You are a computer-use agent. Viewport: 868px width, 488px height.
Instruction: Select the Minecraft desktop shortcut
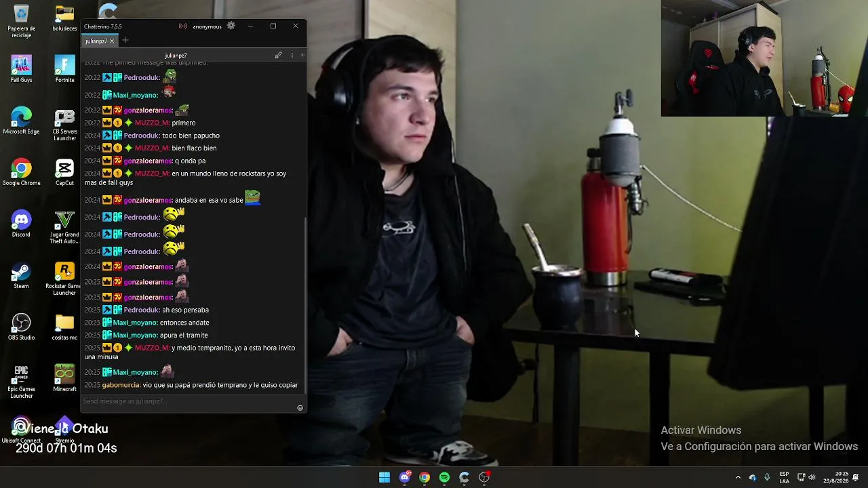coord(64,378)
